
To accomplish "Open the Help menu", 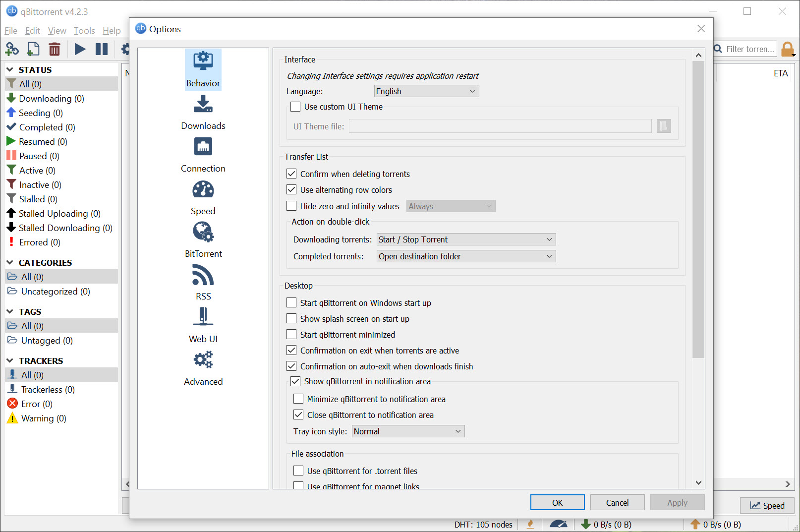I will point(112,31).
